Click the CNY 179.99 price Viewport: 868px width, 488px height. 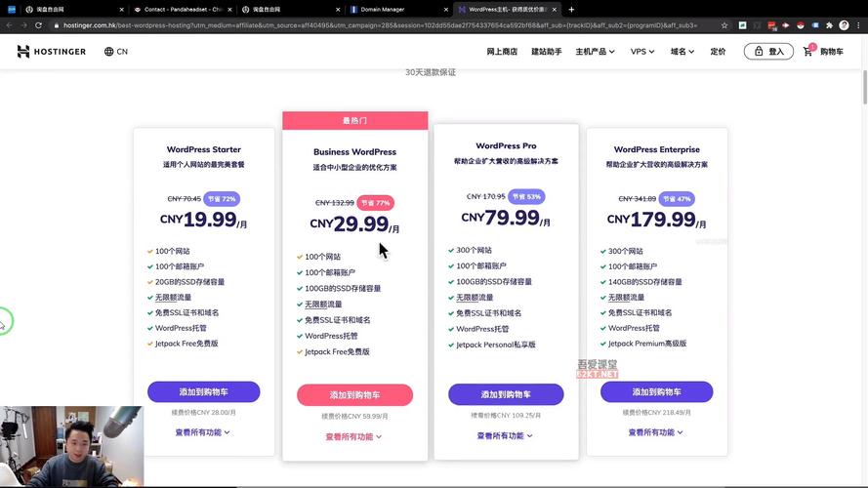(656, 220)
